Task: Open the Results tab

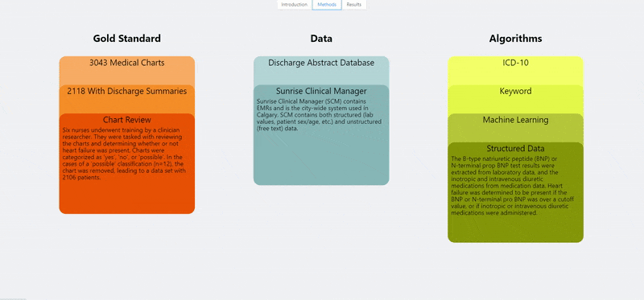Action: tap(353, 5)
